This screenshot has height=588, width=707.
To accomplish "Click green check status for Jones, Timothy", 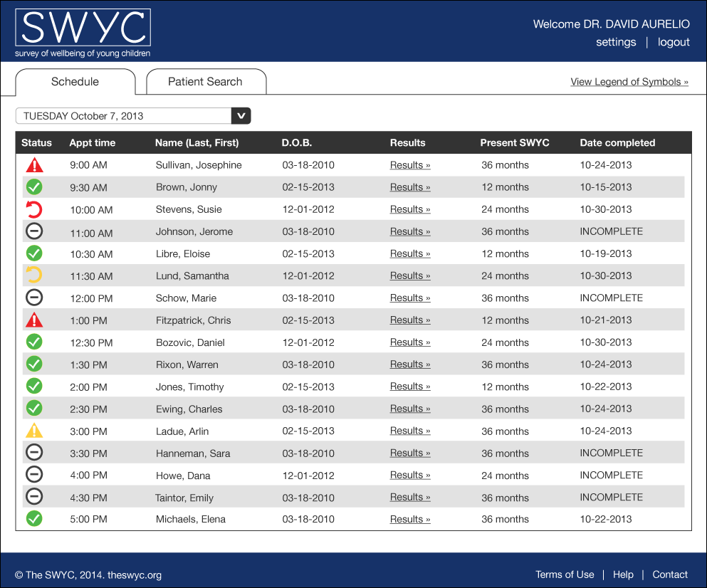I will (34, 386).
